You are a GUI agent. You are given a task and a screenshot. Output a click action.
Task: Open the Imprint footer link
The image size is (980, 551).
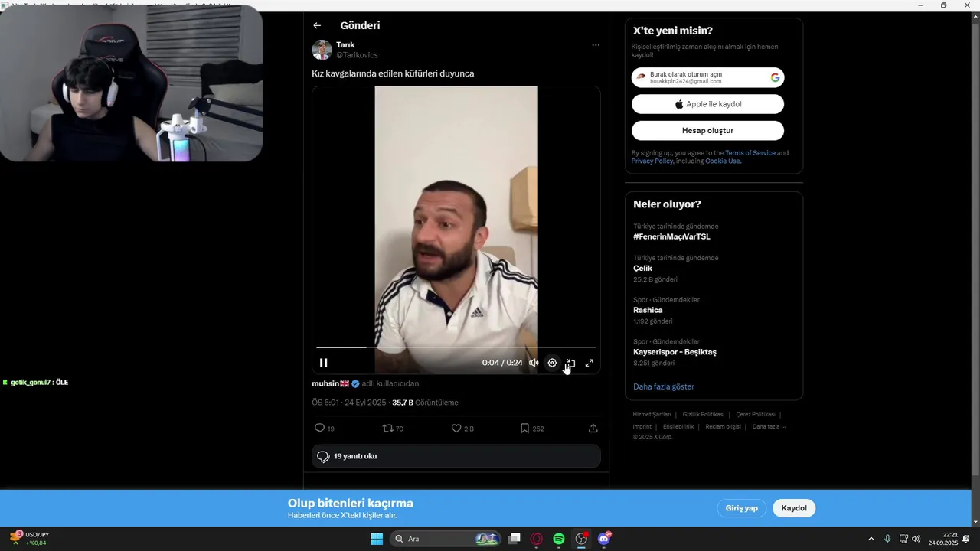[x=642, y=426]
